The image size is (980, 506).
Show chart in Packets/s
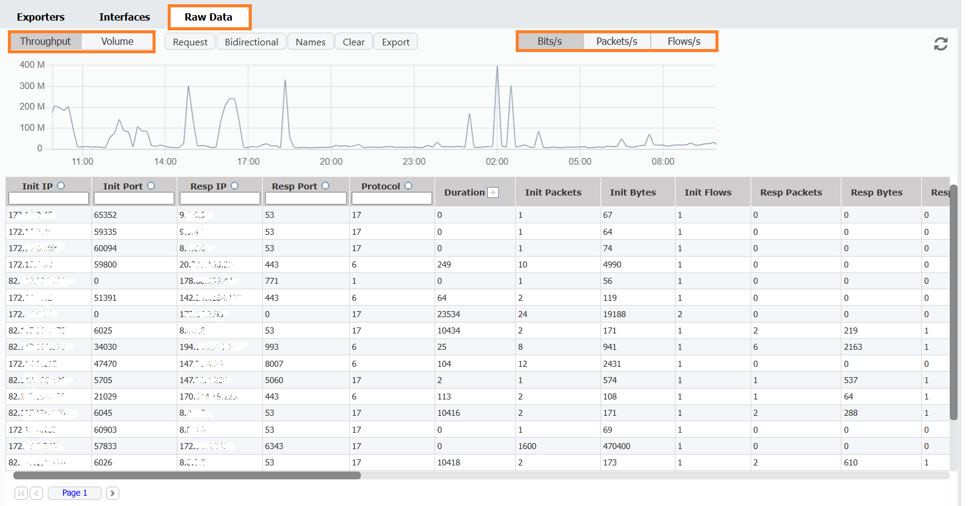click(x=616, y=41)
